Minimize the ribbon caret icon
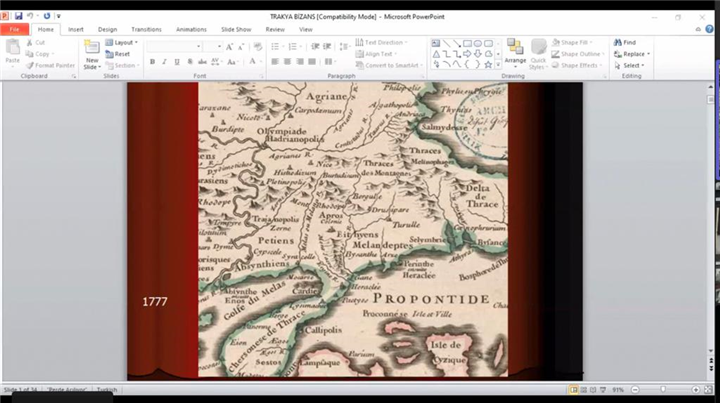The height and width of the screenshot is (403, 720). pos(698,29)
